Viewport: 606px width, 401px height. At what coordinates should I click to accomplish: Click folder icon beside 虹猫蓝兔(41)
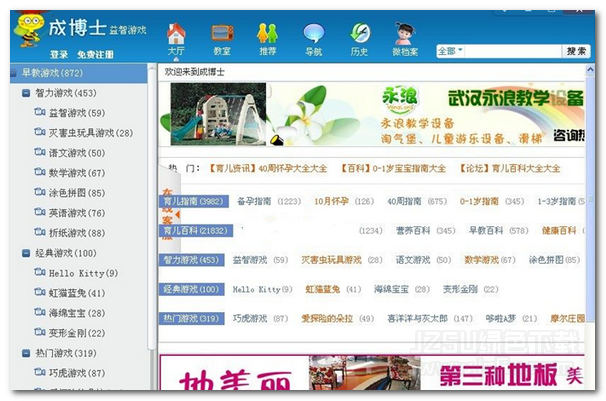point(40,293)
